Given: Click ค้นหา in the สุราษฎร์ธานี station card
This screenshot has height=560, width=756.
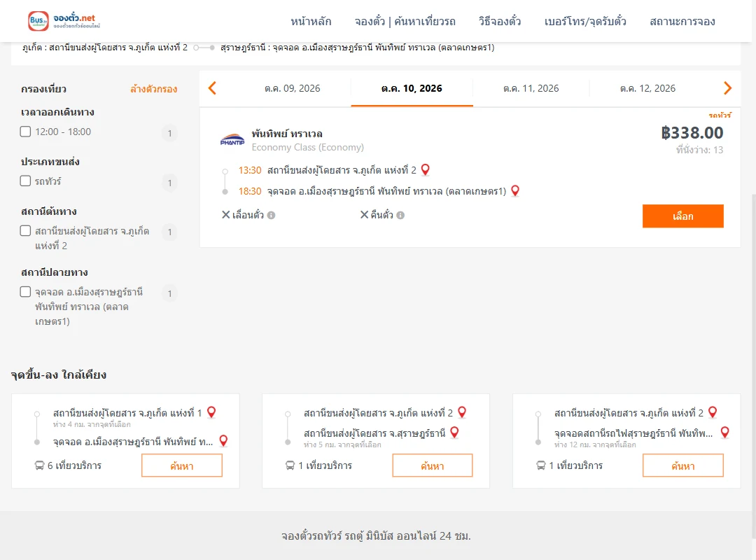Looking at the screenshot, I should pos(433,465).
